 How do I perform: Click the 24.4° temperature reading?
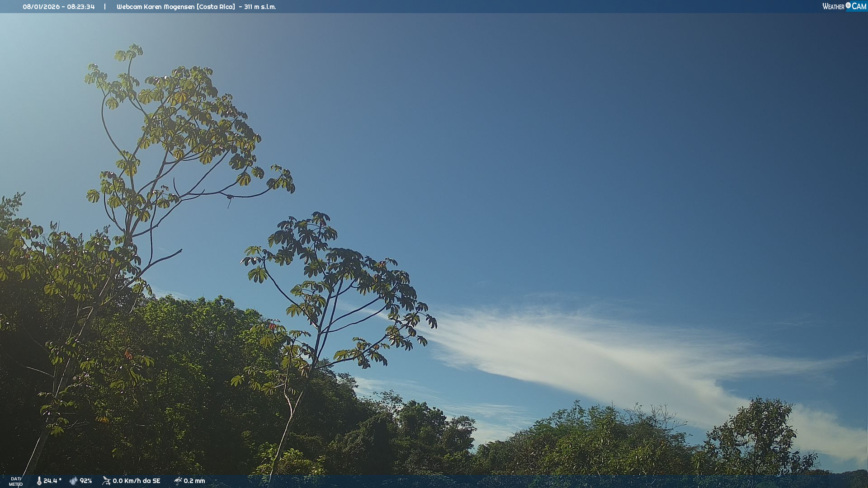pyautogui.click(x=52, y=481)
